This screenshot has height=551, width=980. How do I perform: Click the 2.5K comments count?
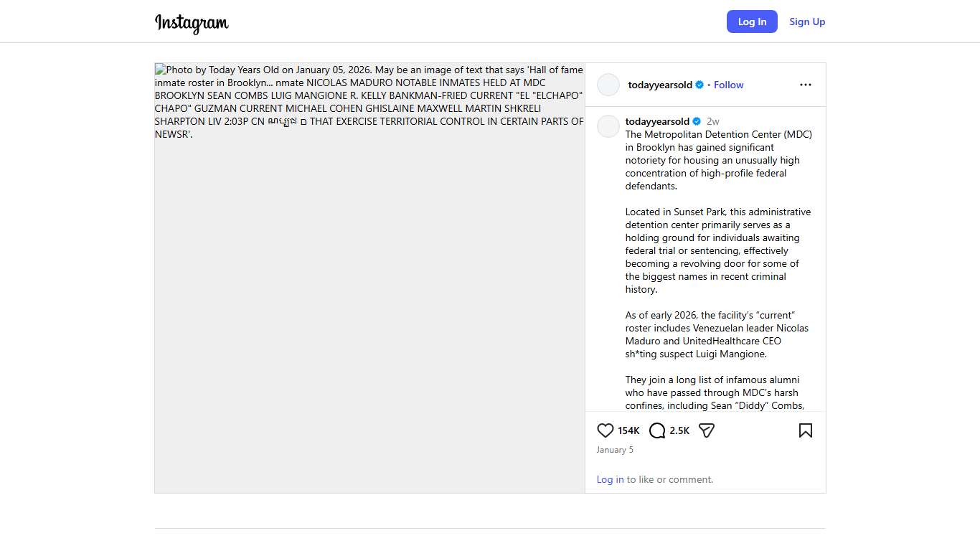pos(679,430)
